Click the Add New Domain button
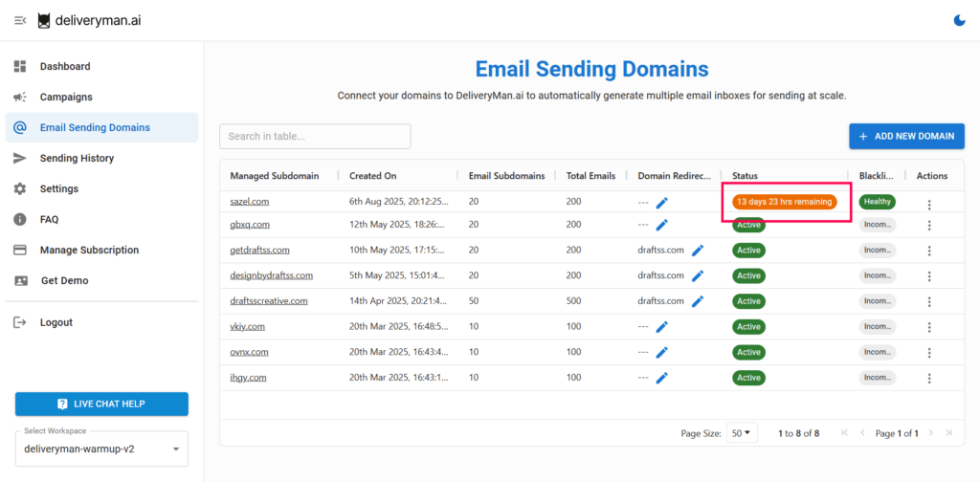This screenshot has width=980, height=482. click(x=906, y=136)
